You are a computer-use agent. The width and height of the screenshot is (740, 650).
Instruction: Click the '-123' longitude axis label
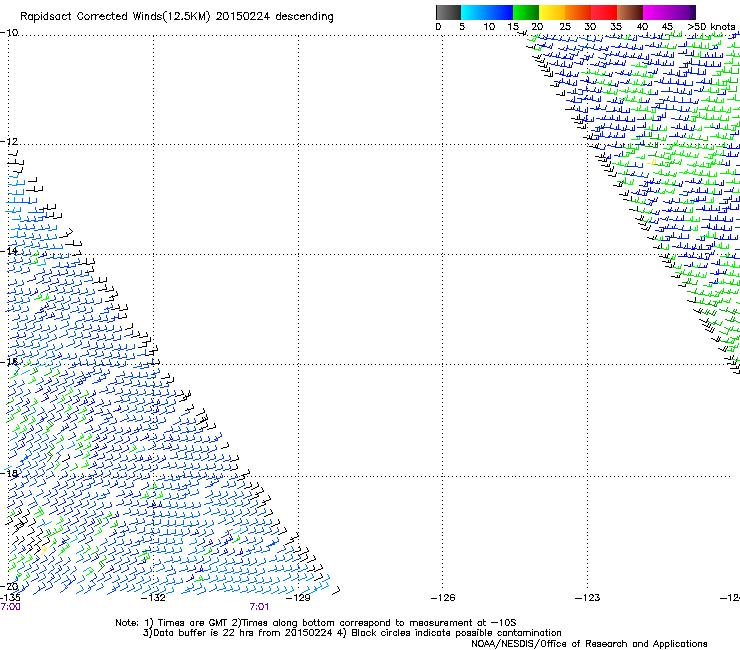[x=588, y=598]
